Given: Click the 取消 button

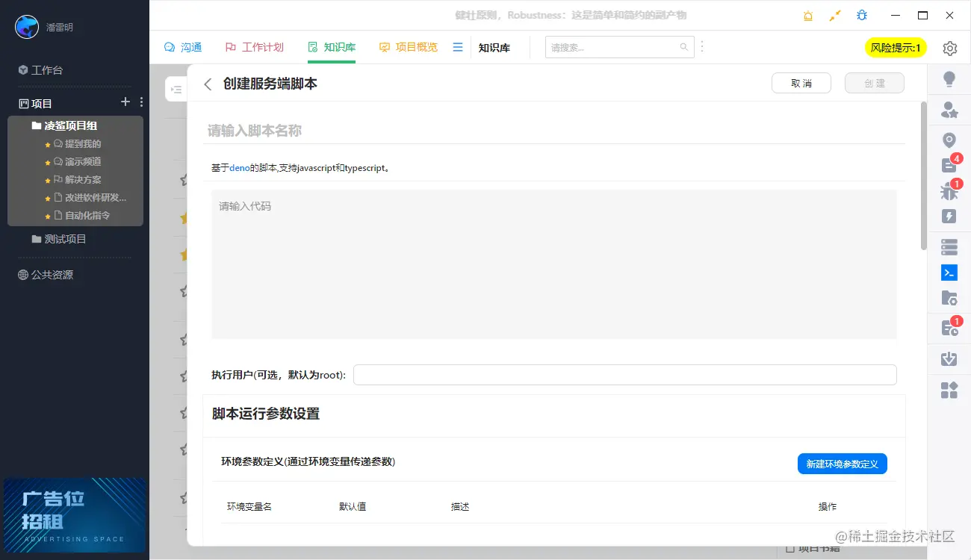Looking at the screenshot, I should click(x=801, y=83).
